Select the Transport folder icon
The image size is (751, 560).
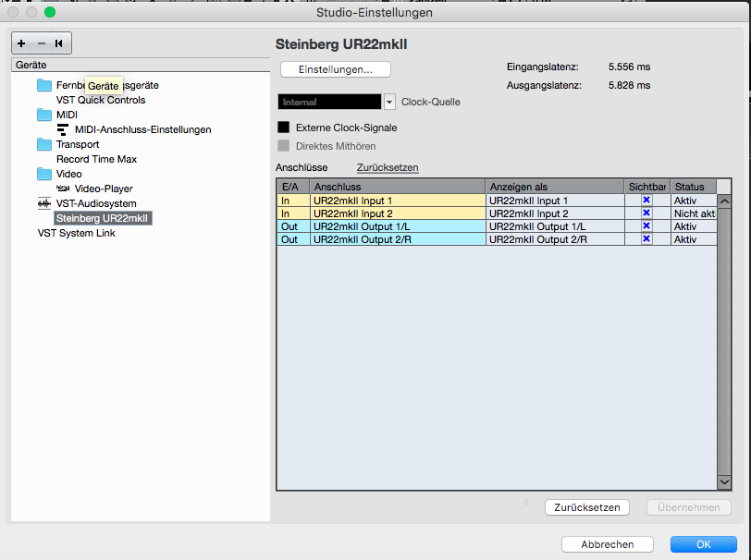click(x=44, y=144)
